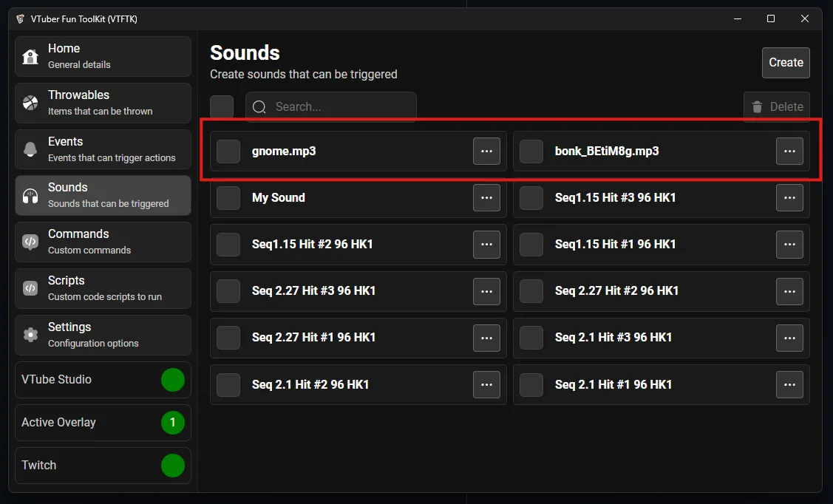Toggle the select-all checkbox beside Search

222,107
